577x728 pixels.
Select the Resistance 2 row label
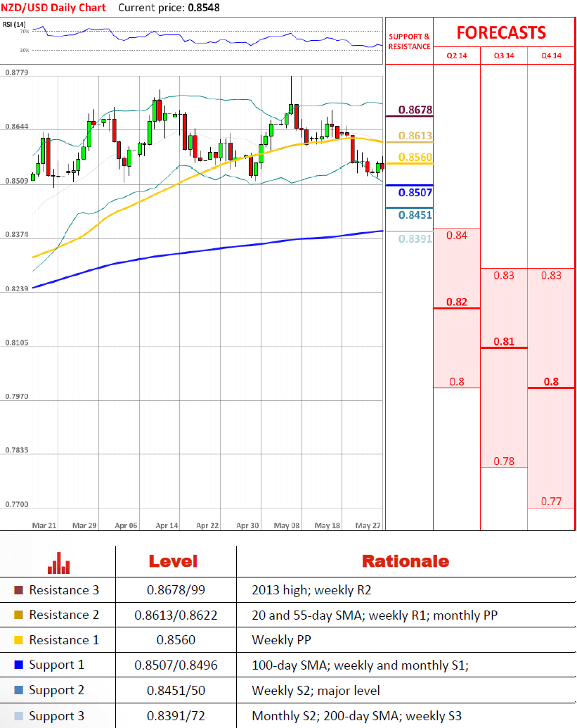tap(64, 615)
